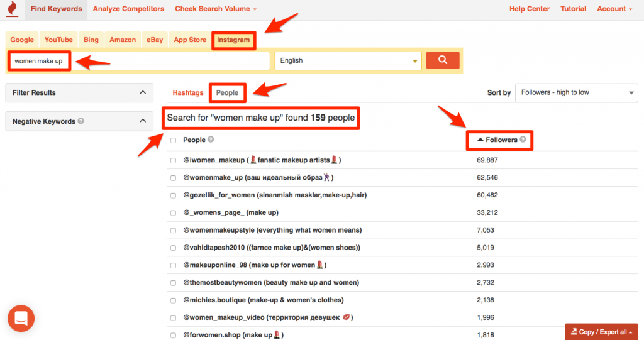Image resolution: width=644 pixels, height=340 pixels.
Task: Click the 62,546 followers value
Action: pyautogui.click(x=487, y=178)
